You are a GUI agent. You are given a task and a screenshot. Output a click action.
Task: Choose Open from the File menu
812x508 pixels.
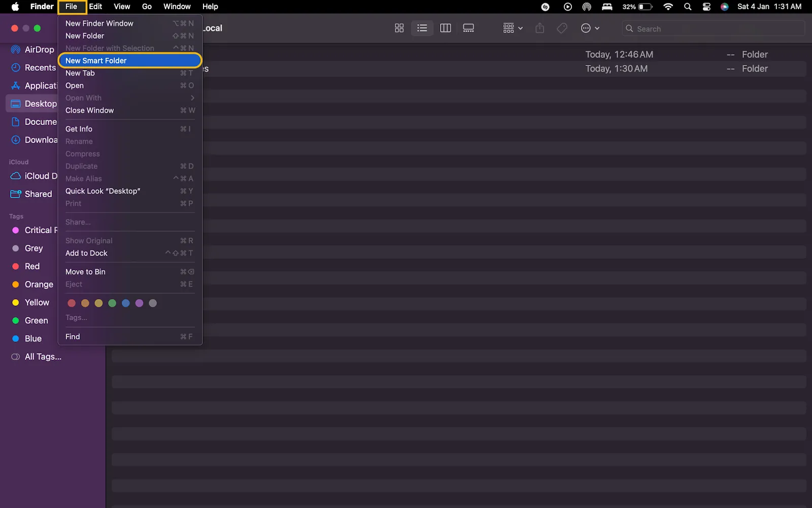[x=130, y=85]
